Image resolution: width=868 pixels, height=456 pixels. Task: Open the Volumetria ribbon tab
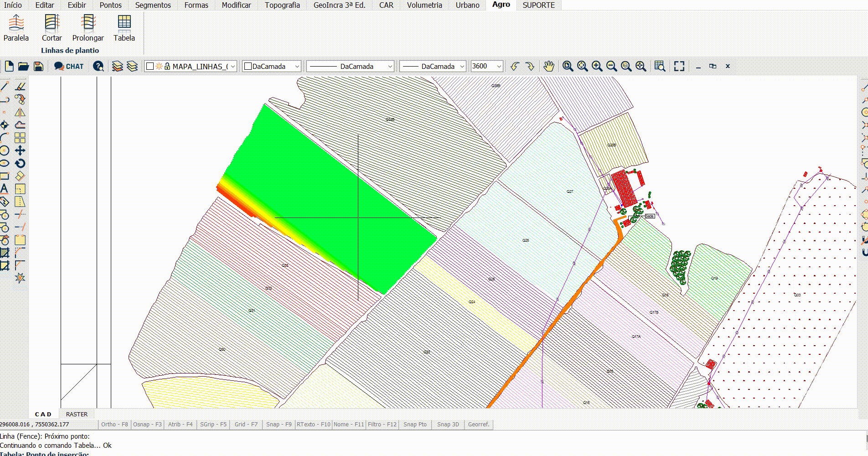[424, 5]
